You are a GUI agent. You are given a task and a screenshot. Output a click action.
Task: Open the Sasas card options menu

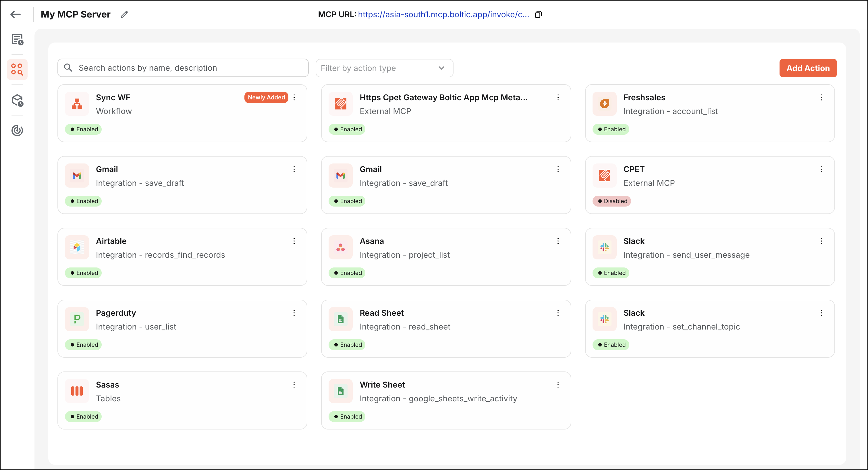(294, 384)
